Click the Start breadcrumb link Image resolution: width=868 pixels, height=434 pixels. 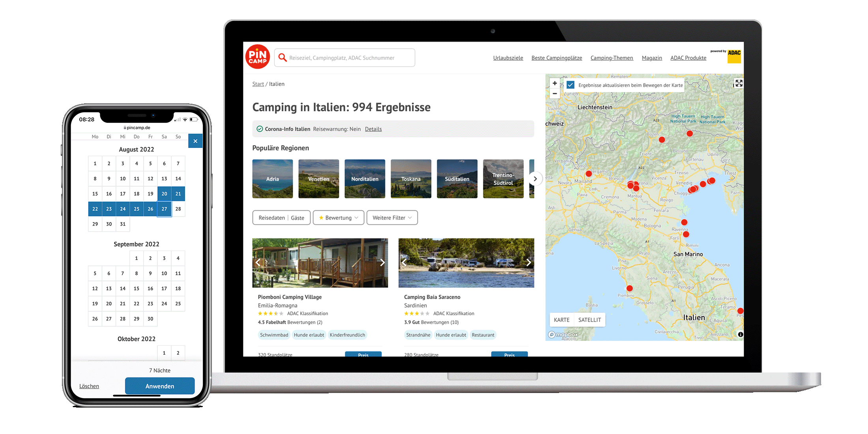(x=258, y=84)
